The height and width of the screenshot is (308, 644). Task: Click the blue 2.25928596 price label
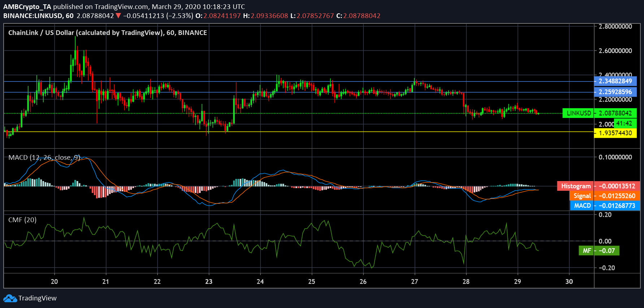(615, 92)
